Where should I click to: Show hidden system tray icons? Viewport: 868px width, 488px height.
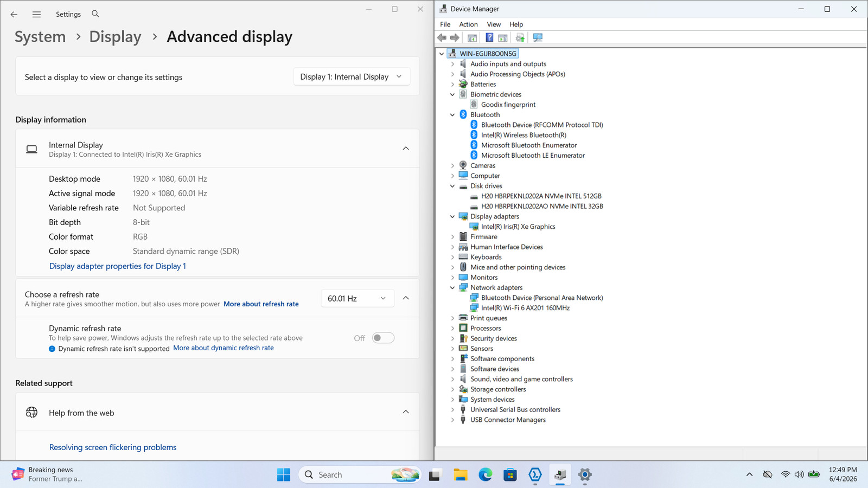[749, 474]
